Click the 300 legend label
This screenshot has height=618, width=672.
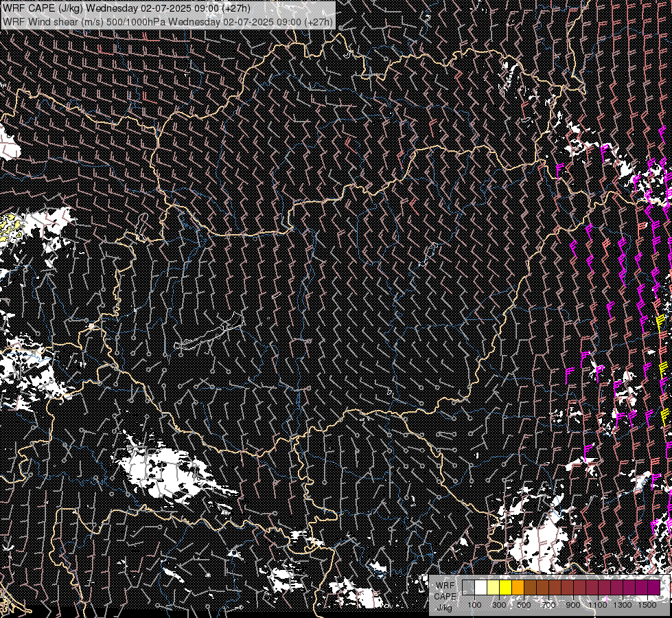[x=499, y=605]
